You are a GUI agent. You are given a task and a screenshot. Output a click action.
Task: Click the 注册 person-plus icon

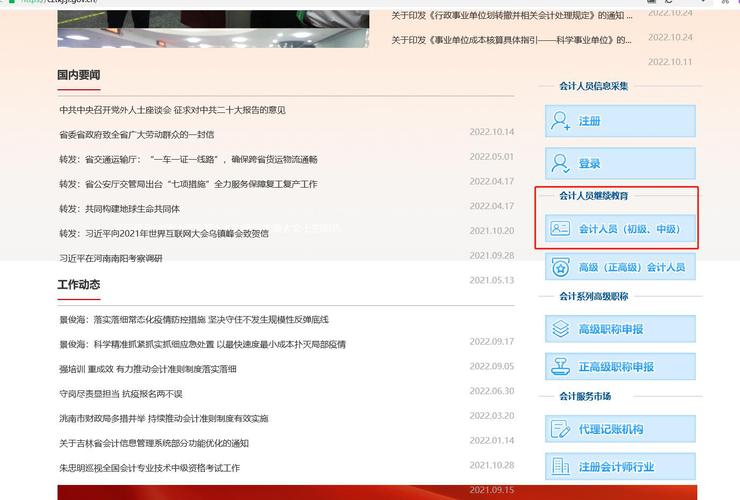561,121
